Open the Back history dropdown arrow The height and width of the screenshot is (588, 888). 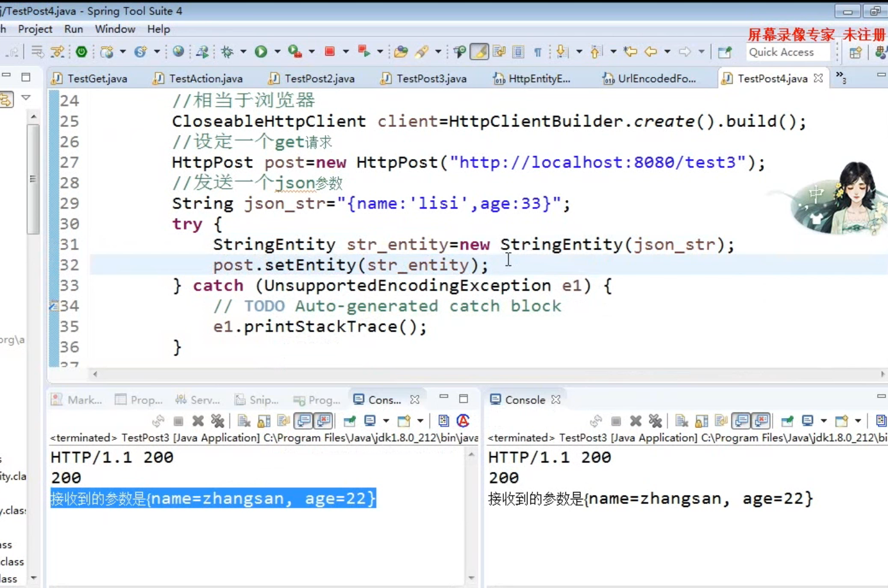[x=667, y=52]
